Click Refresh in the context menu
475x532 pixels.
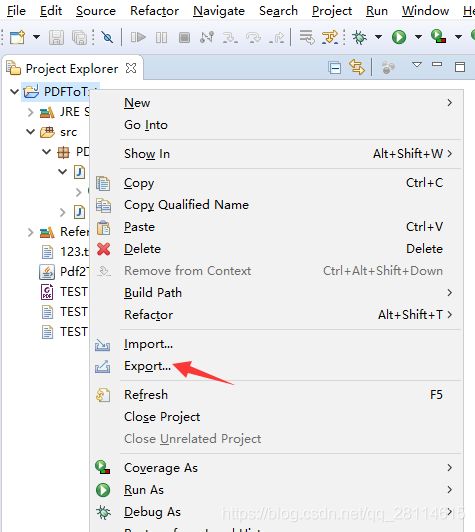coord(146,395)
